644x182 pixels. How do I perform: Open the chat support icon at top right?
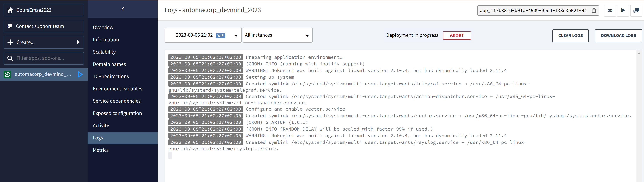(636, 11)
